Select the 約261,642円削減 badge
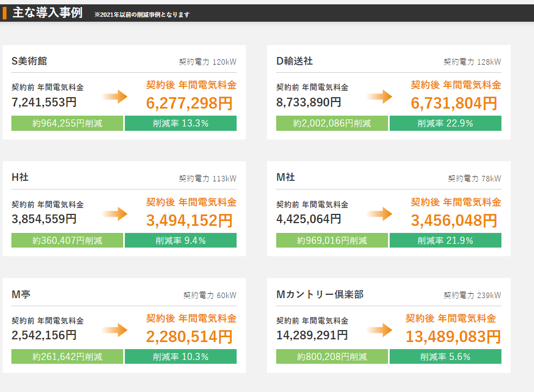The width and height of the screenshot is (534, 392). point(67,357)
